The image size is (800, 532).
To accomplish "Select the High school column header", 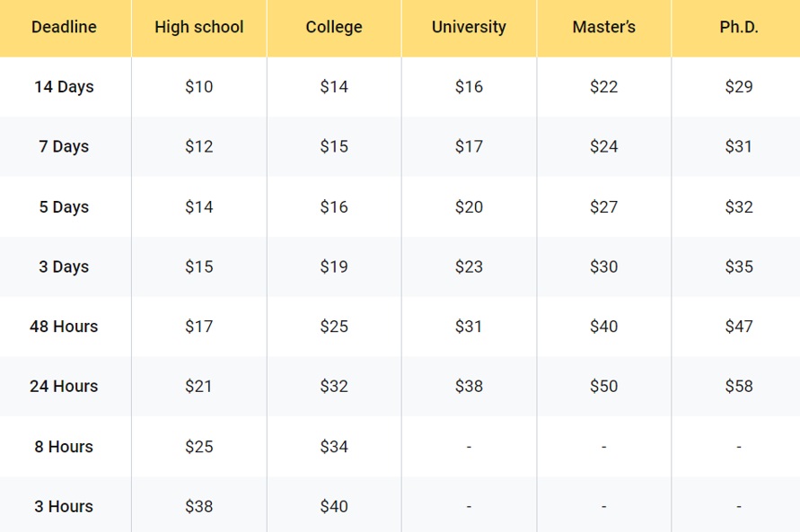I will (198, 27).
